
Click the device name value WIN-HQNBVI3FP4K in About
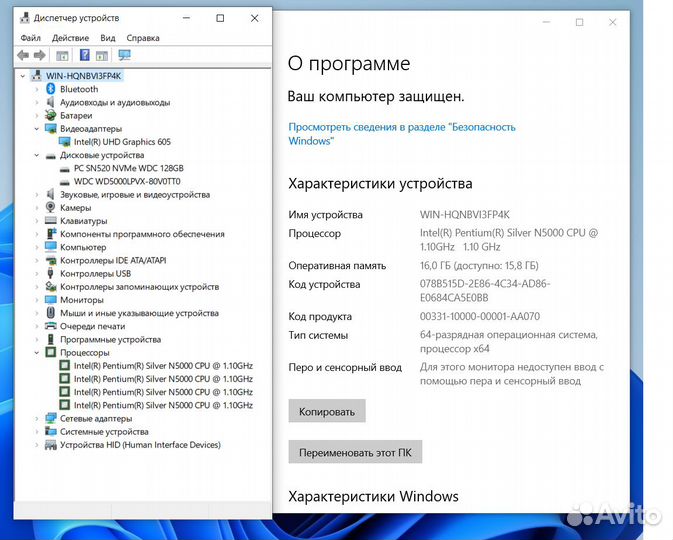tap(464, 214)
